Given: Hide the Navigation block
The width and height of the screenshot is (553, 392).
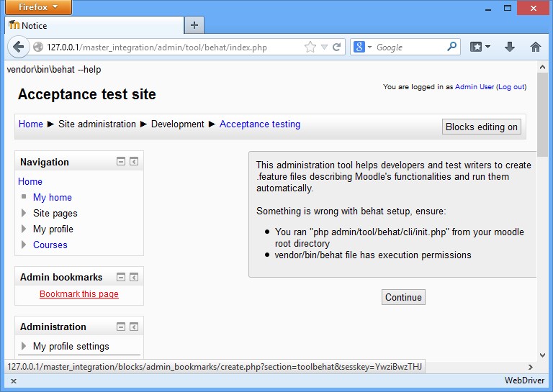Looking at the screenshot, I should pos(121,162).
